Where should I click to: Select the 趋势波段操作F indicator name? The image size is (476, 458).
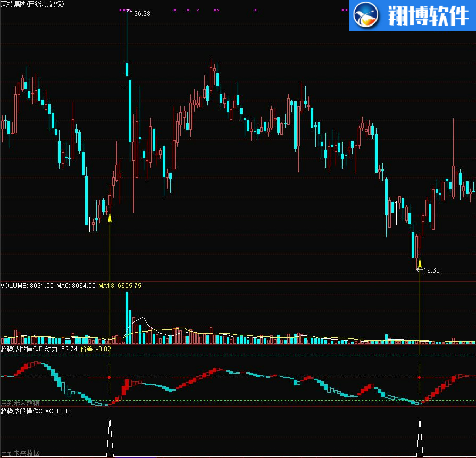[x=22, y=349]
